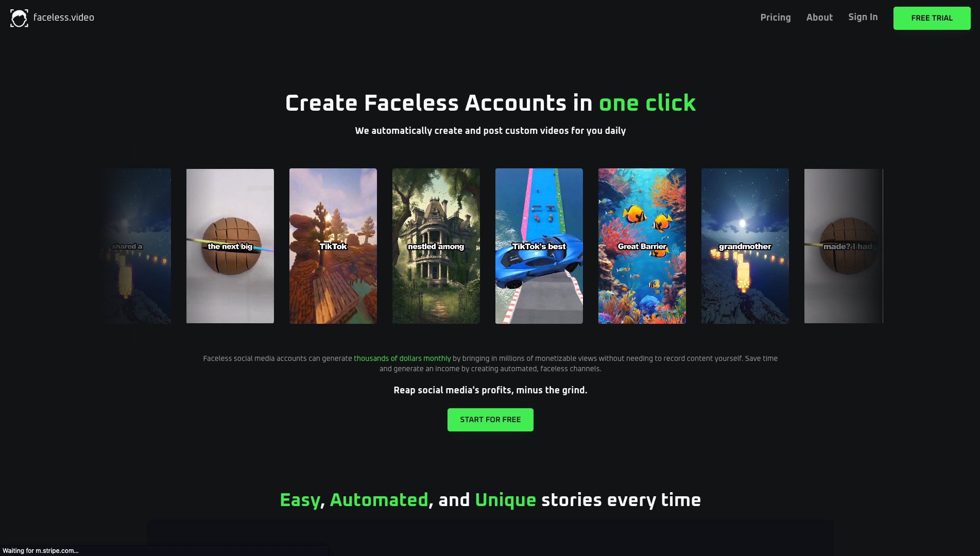Click 'thousands of dollars monthly' green text

coord(402,358)
